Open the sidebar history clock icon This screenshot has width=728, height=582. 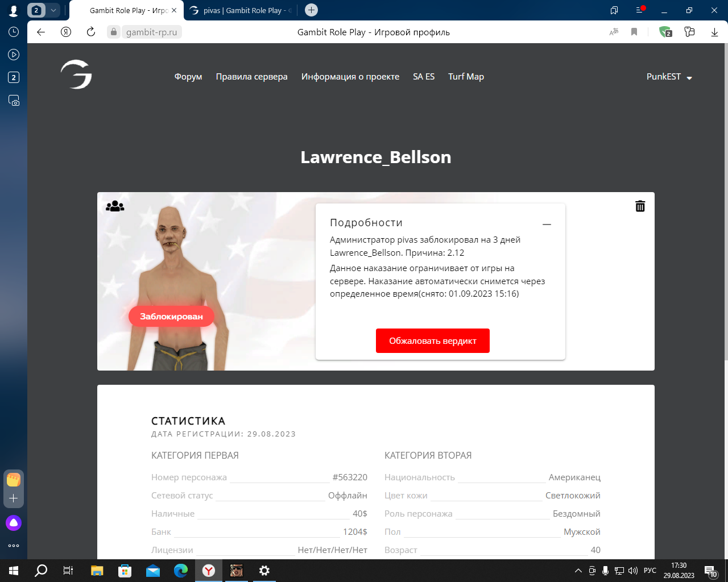(x=14, y=32)
